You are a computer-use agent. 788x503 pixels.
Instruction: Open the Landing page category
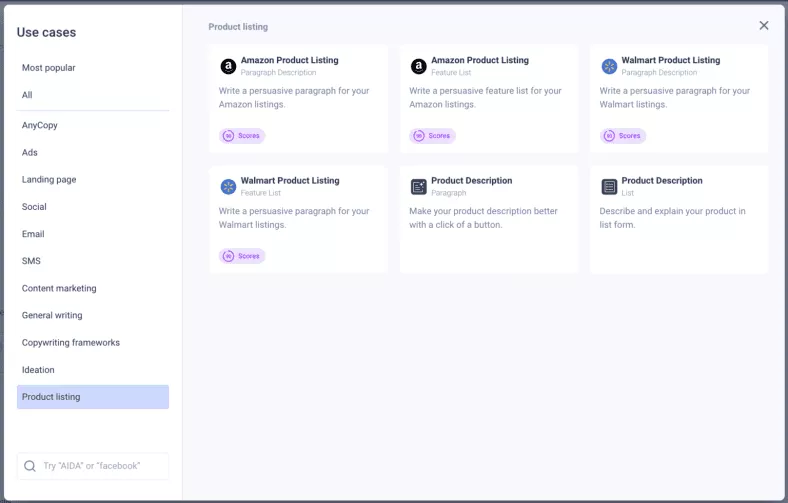pyautogui.click(x=93, y=179)
